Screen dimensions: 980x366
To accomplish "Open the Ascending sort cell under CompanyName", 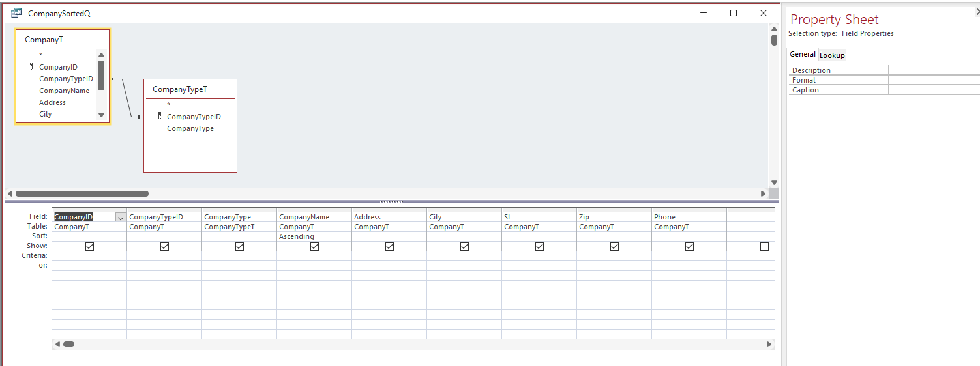I will [314, 236].
